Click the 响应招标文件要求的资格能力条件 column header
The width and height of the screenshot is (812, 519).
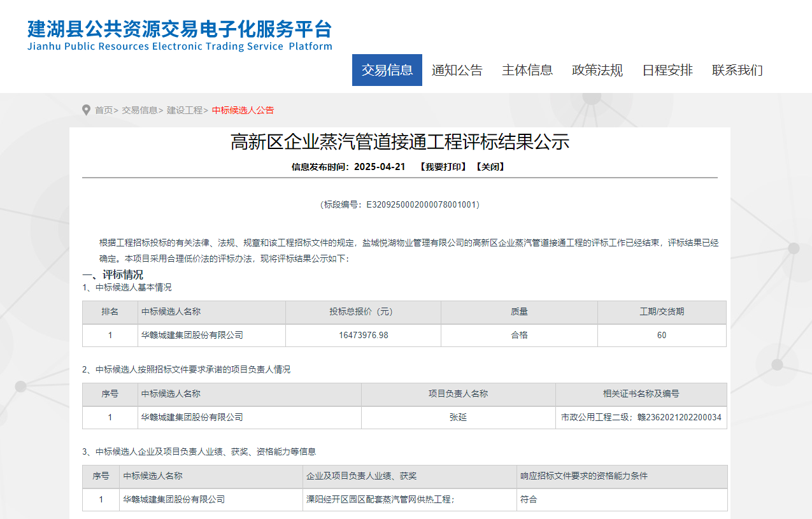click(x=622, y=476)
